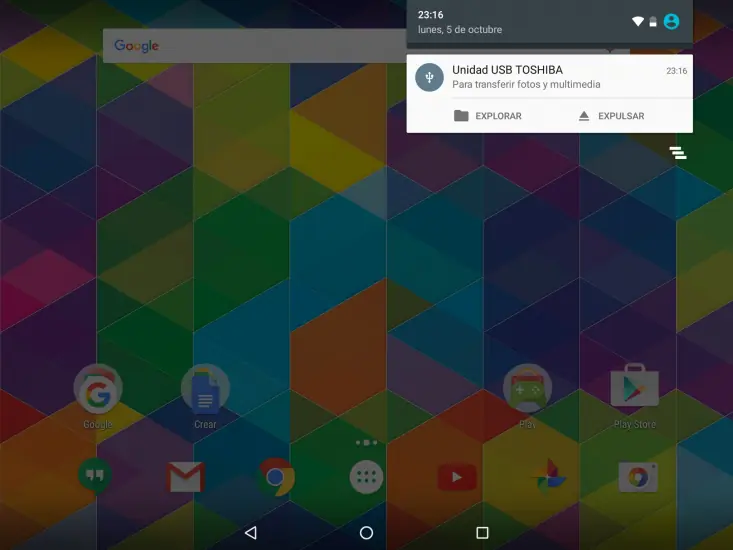Tap the 23:16 clock in the header
This screenshot has height=550, width=733.
(x=431, y=15)
